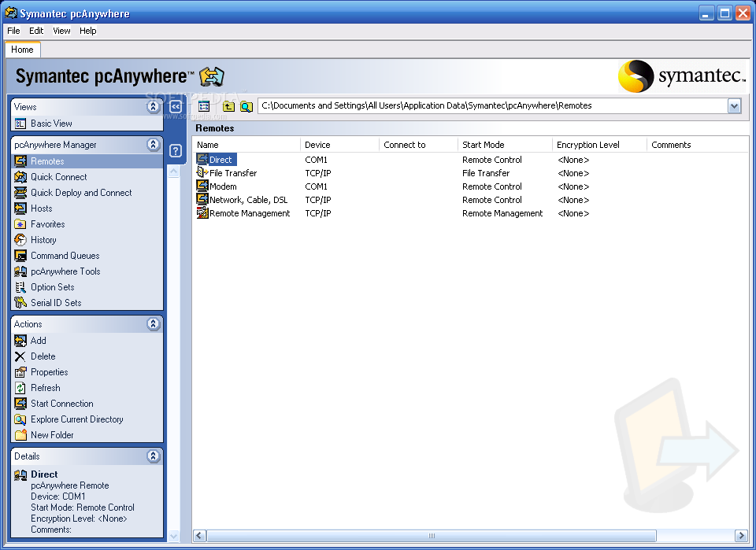756x550 pixels.
Task: Select the File Transfer remote entry
Action: [232, 173]
